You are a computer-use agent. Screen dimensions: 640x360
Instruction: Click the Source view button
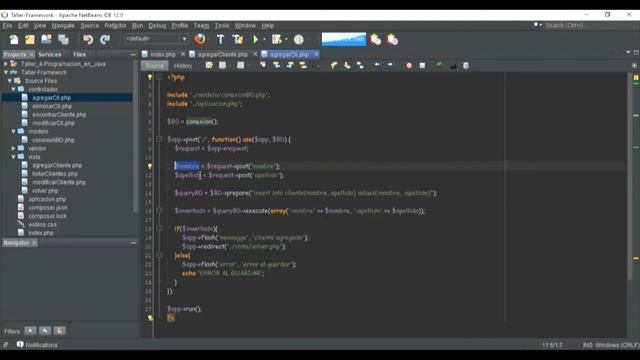click(155, 65)
